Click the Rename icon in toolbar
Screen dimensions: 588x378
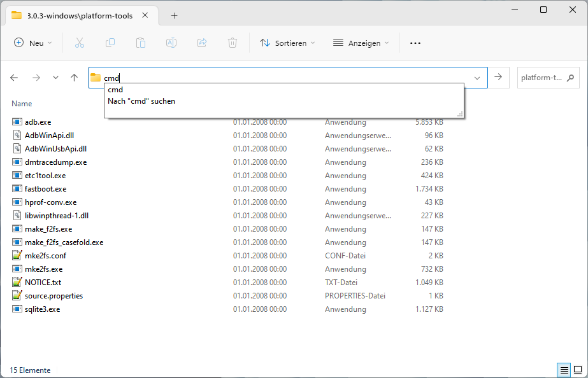click(x=171, y=43)
